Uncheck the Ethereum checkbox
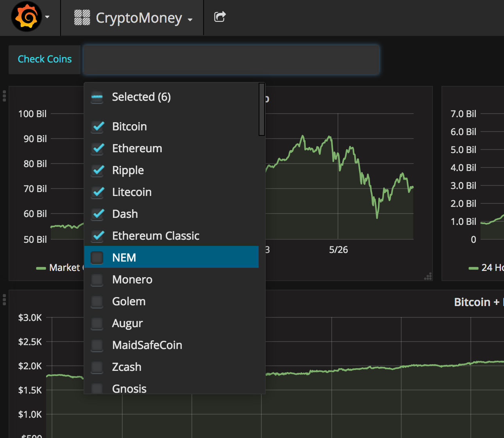504x438 pixels. pyautogui.click(x=97, y=149)
